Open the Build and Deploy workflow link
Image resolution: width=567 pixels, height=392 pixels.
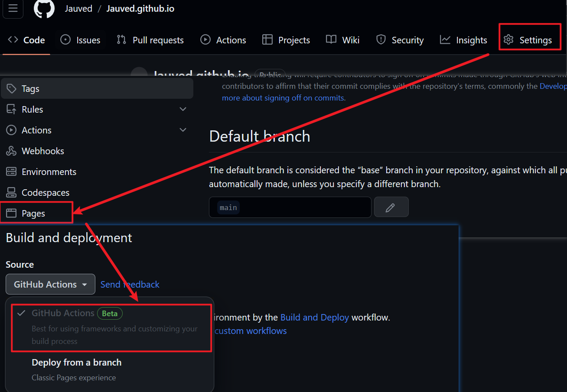[x=314, y=317]
